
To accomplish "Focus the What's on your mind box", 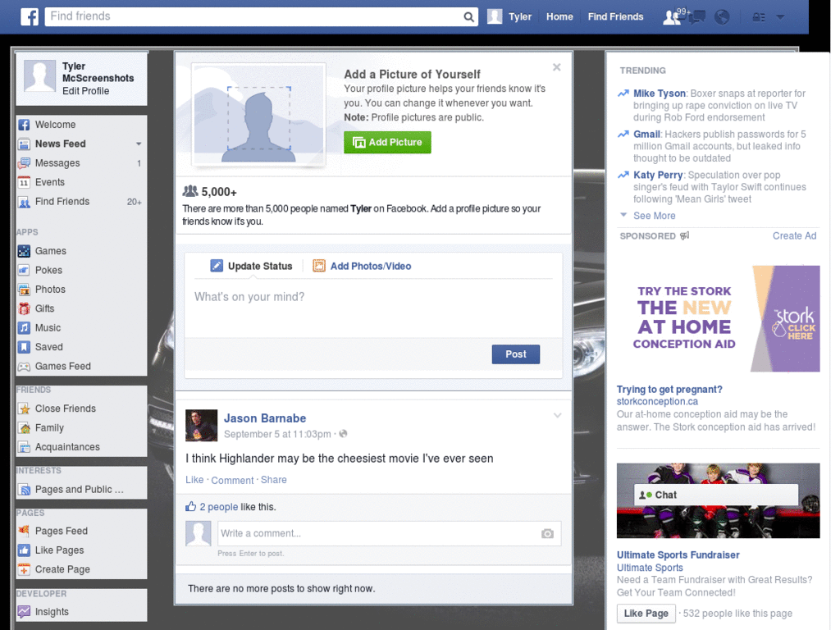I will (373, 308).
